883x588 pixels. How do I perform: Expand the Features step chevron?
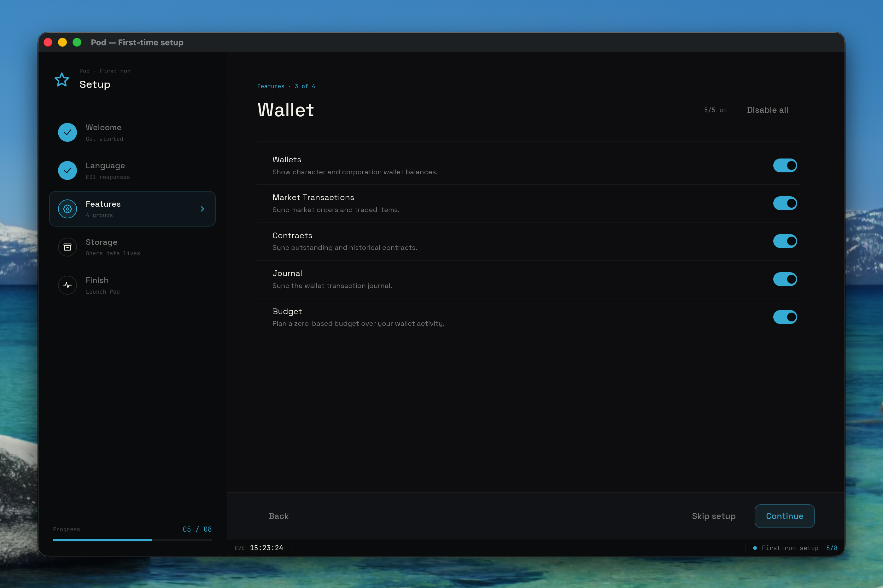pos(202,209)
